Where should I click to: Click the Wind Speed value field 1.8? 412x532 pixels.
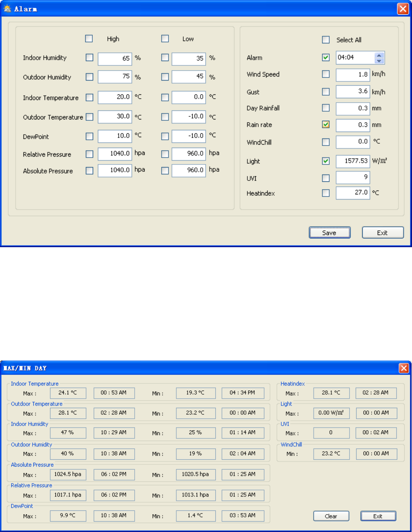pos(353,74)
